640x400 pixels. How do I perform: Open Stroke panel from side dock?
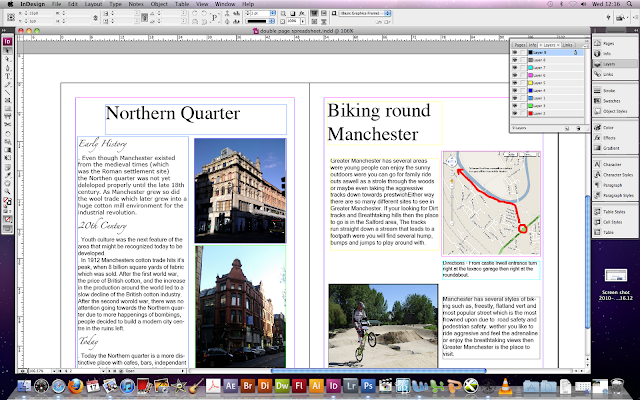click(615, 91)
